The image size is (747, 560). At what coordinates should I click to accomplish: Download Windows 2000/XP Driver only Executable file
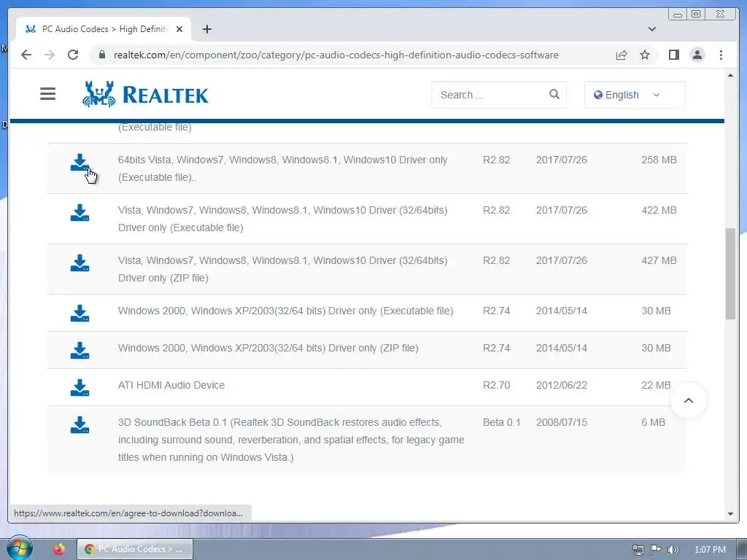pyautogui.click(x=80, y=314)
